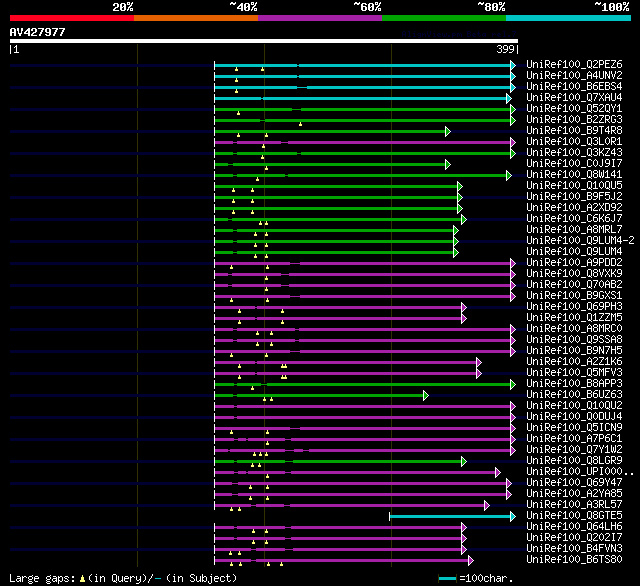Click the arrowhead ending the C0J9I7 alignment
Viewport: 640px width, 586px height.
(x=448, y=164)
